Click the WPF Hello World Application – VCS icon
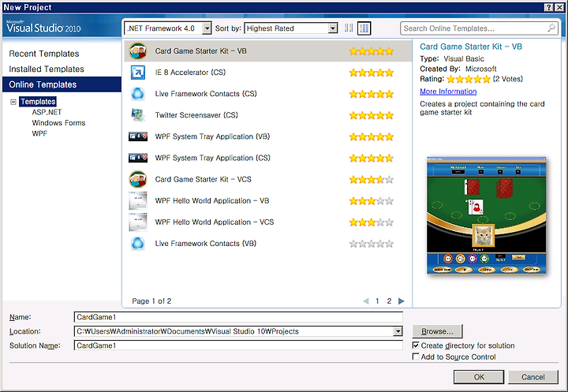Screen dimensions: 568x392 click(x=138, y=222)
